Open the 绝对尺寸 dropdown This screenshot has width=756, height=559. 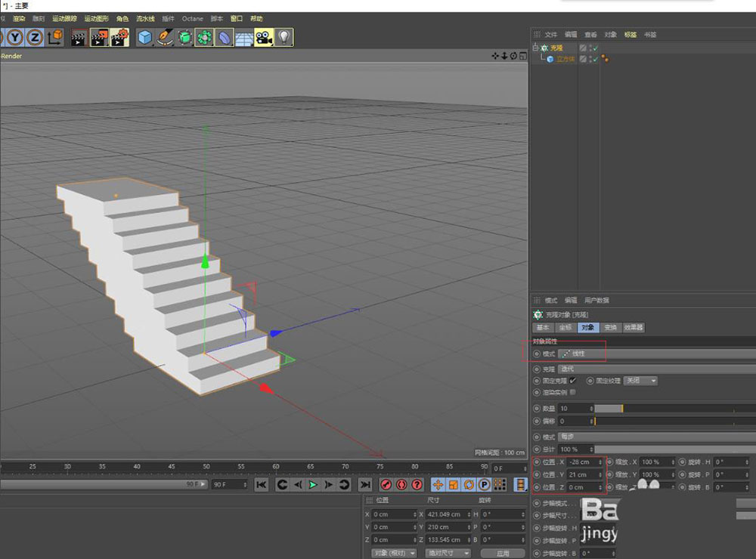click(448, 553)
